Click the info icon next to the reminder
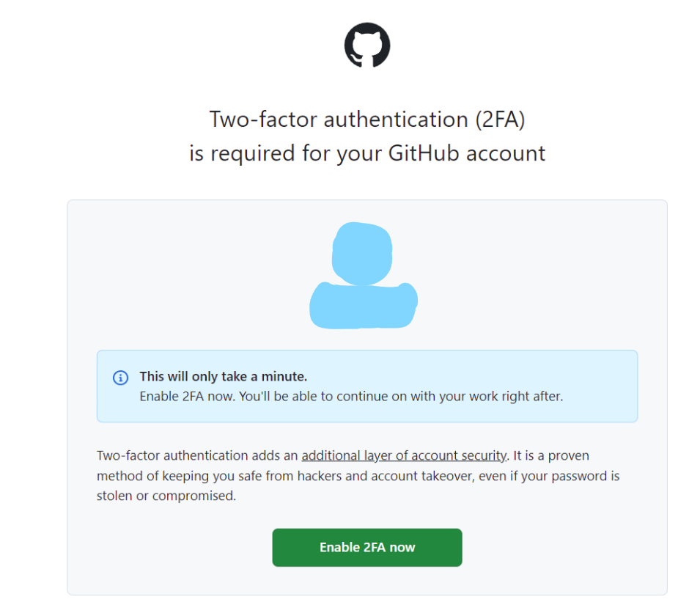Screen dimensions: 700x613 (x=120, y=378)
